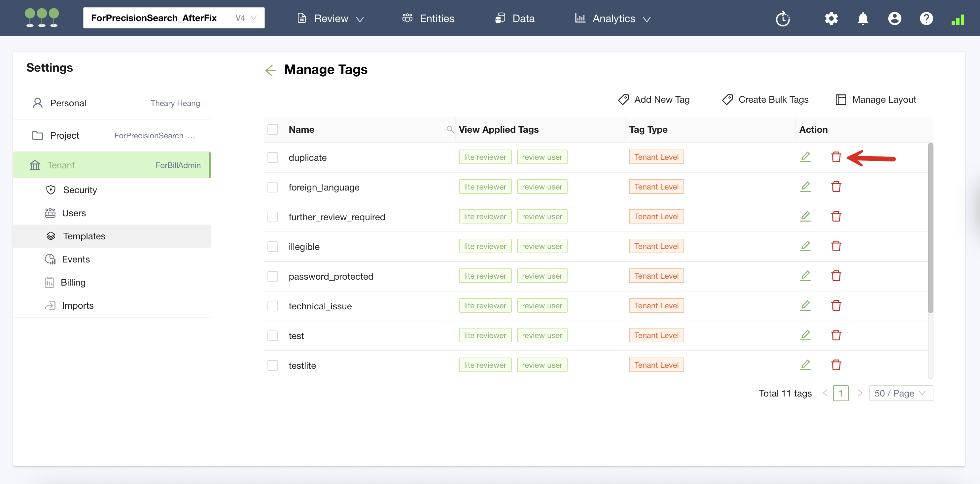Viewport: 980px width, 484px height.
Task: Click the tag table vertical scrollbar
Action: click(930, 228)
